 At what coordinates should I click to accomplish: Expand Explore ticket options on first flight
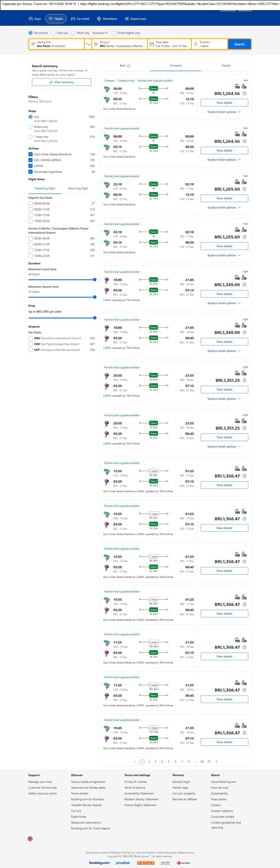pos(224,112)
